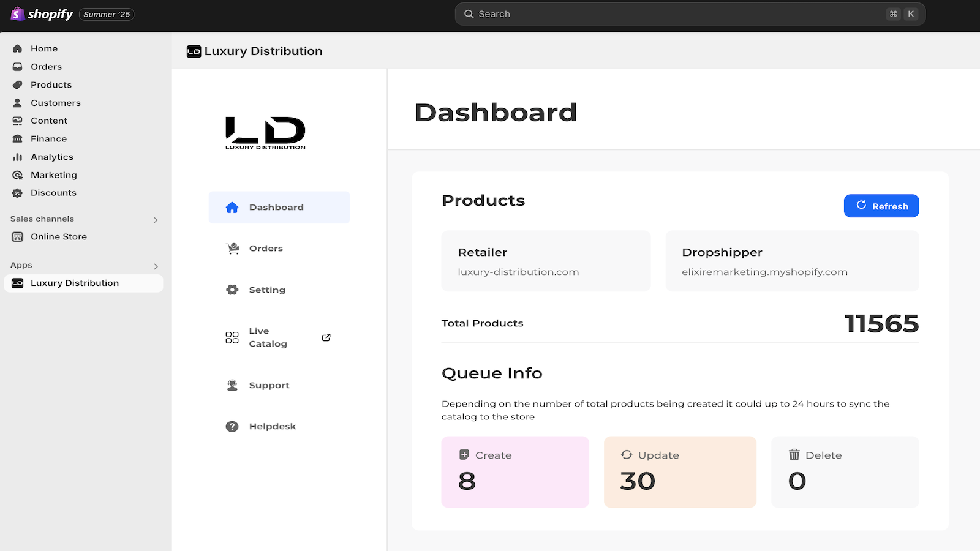Click the headset icon beside Support
The width and height of the screenshot is (980, 551).
point(232,385)
